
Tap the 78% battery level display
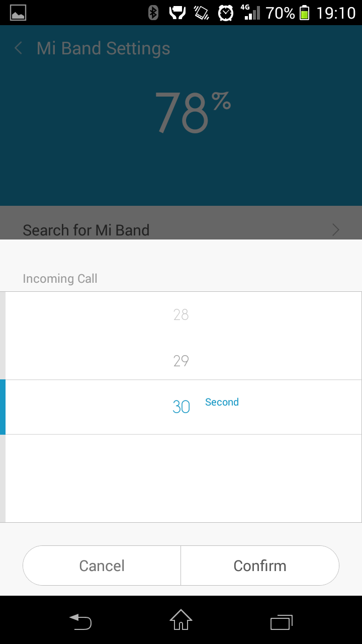[193, 112]
